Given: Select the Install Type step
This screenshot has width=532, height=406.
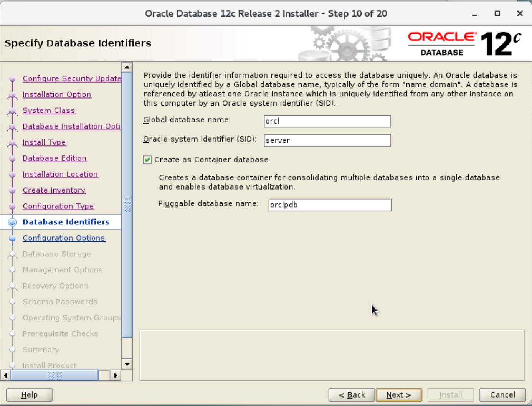Looking at the screenshot, I should click(44, 142).
